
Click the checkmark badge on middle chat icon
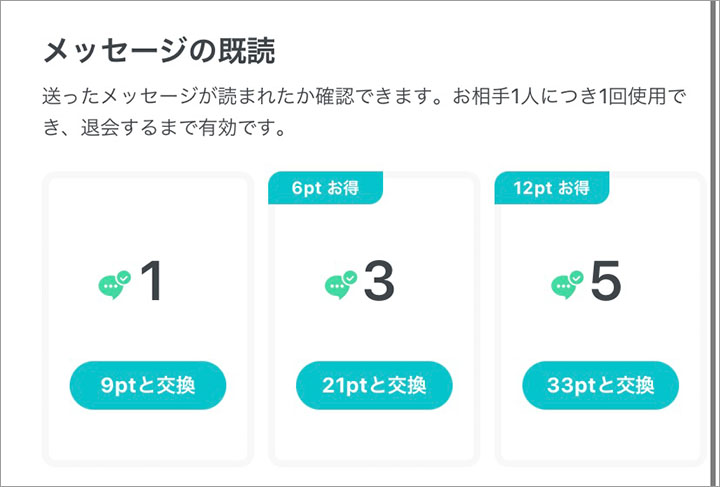(x=350, y=278)
